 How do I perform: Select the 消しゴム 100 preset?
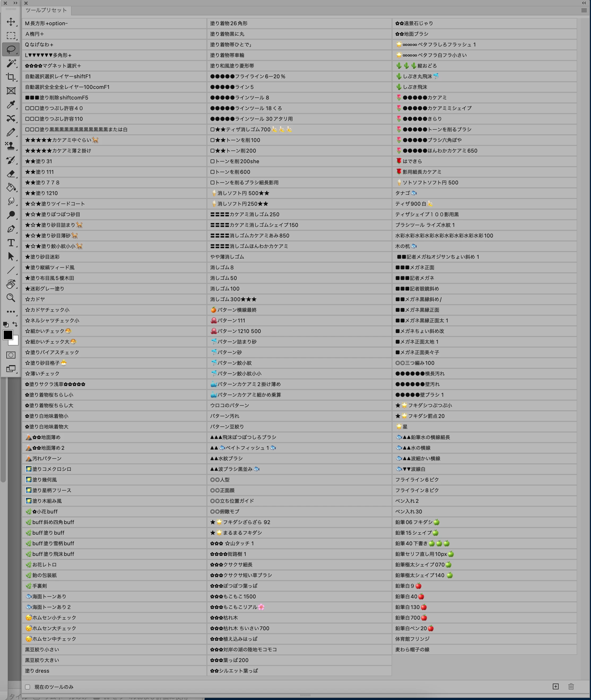225,288
